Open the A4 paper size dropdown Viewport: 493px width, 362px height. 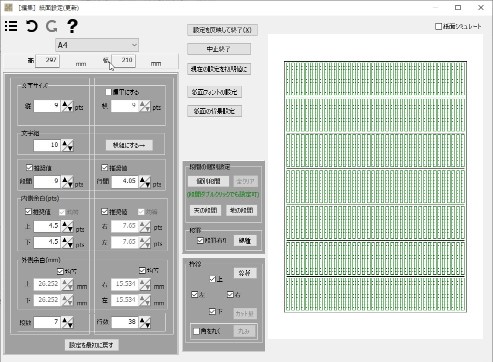click(x=97, y=45)
